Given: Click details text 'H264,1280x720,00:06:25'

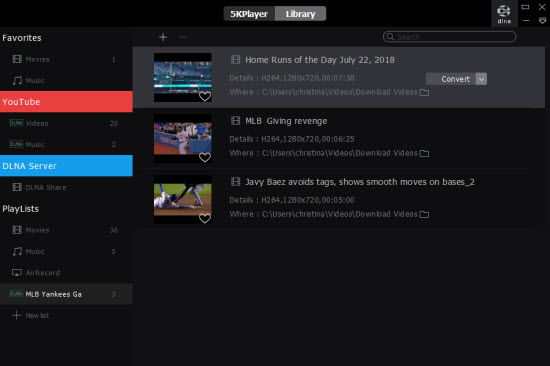Looking at the screenshot, I should coord(308,139).
